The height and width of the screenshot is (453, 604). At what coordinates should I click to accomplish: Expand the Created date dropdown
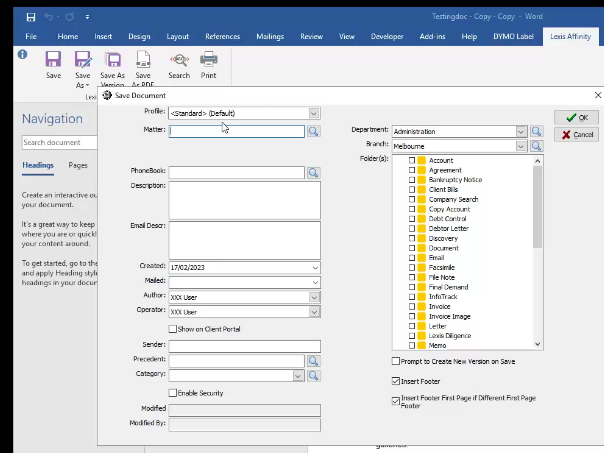click(314, 267)
